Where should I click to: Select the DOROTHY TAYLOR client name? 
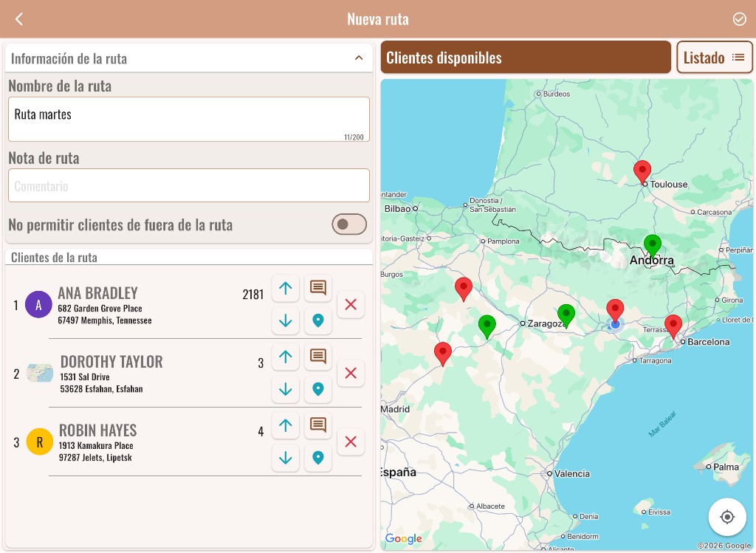pos(111,362)
